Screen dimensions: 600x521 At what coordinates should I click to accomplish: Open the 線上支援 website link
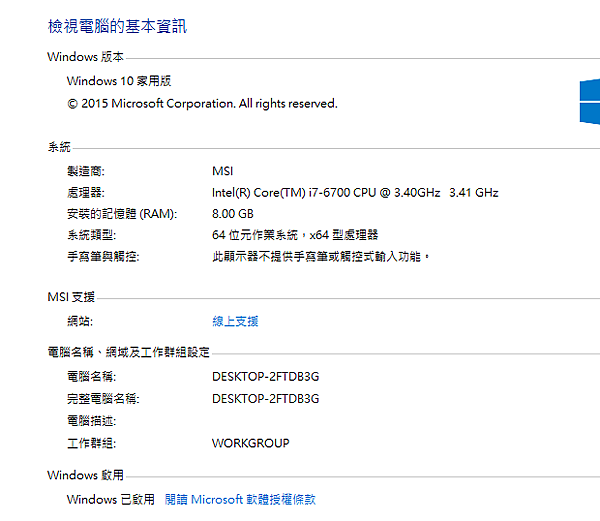(235, 322)
